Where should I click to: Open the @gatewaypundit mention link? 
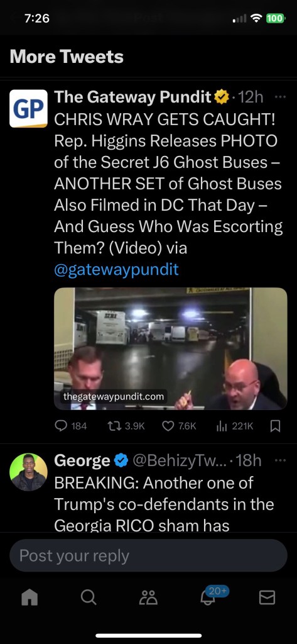click(116, 269)
